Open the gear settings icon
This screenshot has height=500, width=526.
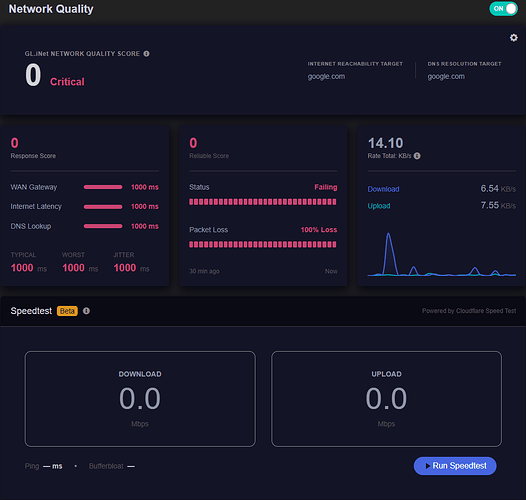513,38
